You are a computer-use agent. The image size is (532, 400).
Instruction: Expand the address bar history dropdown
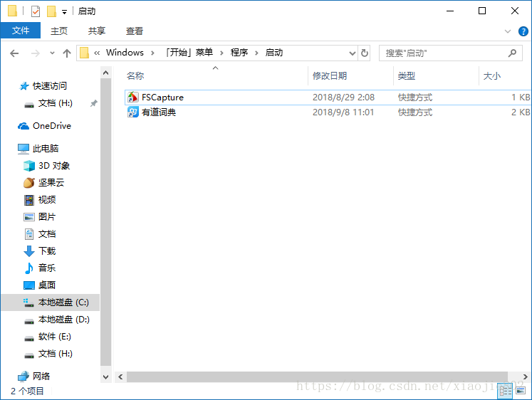pos(352,53)
